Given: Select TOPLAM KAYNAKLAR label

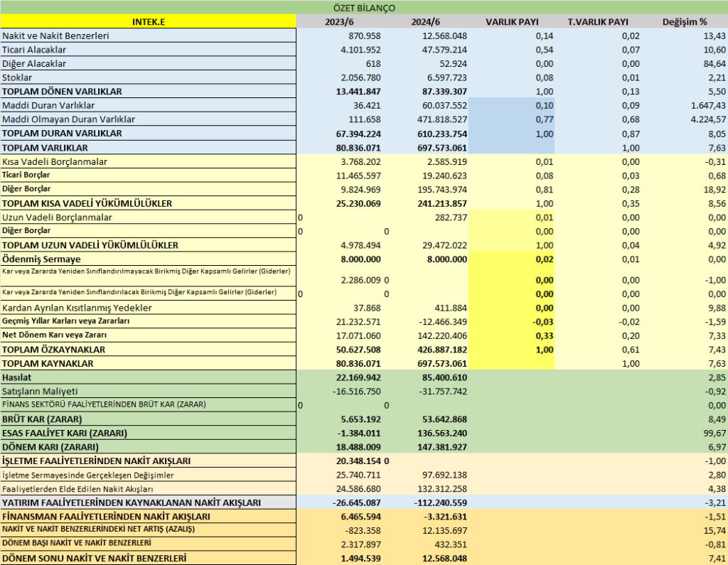Looking at the screenshot, I should tap(48, 363).
